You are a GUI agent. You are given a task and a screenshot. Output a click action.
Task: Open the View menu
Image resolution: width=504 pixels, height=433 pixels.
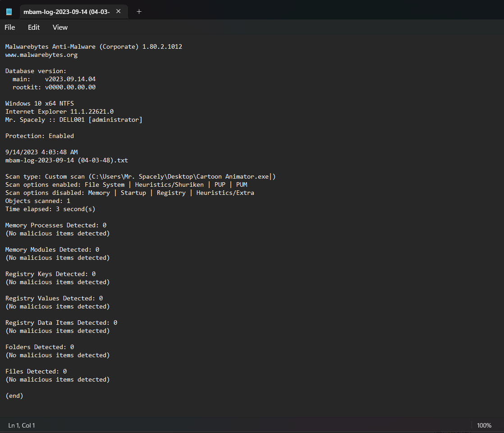point(60,28)
